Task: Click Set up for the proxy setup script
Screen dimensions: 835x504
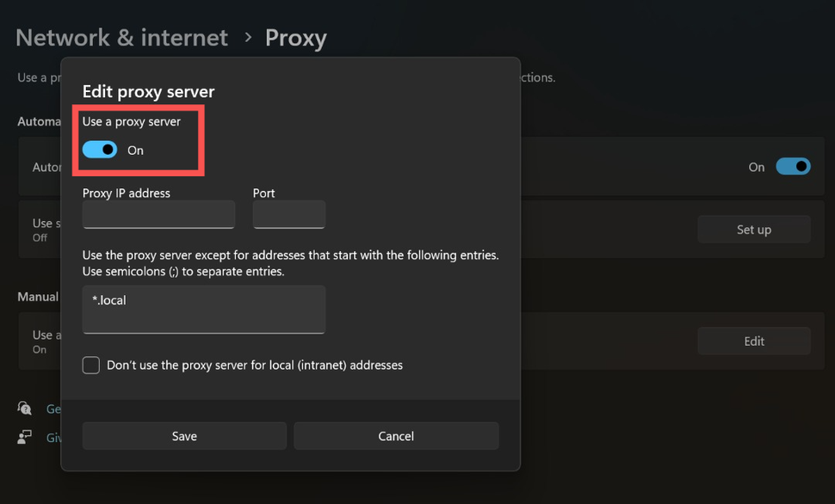Action: click(x=753, y=229)
